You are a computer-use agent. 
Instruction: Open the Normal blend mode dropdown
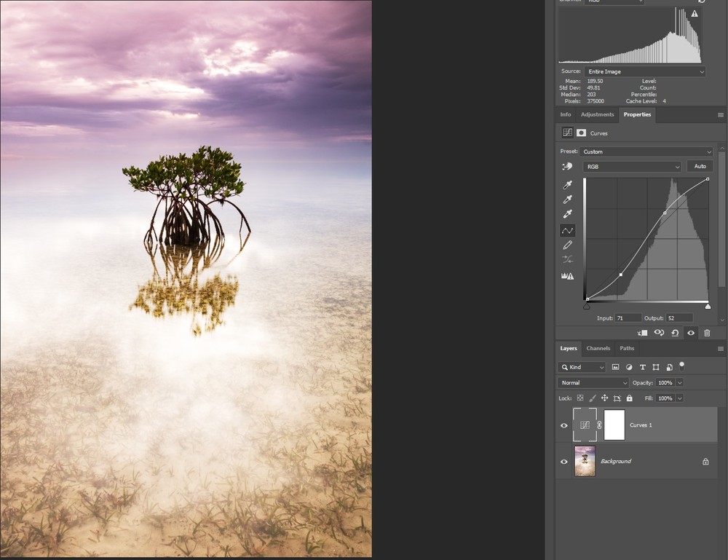pos(593,382)
